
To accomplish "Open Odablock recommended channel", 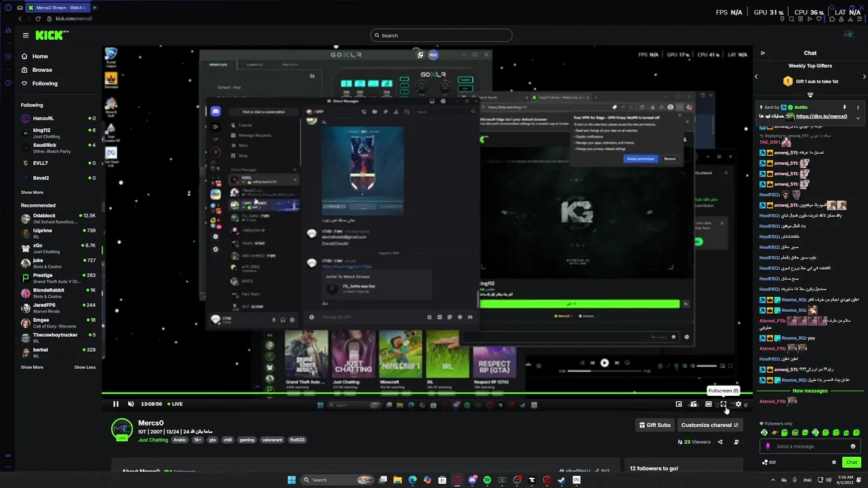I will click(x=58, y=218).
